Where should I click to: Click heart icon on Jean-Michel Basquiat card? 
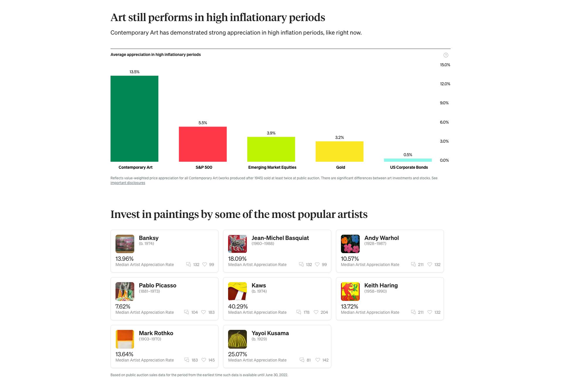click(x=317, y=264)
